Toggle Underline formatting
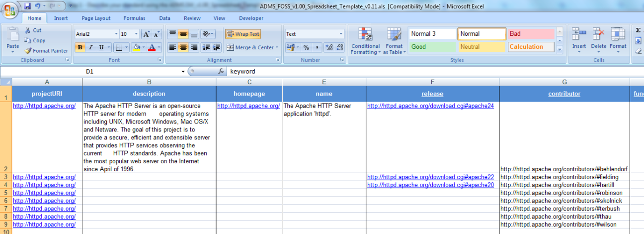The image size is (644, 234). 101,48
